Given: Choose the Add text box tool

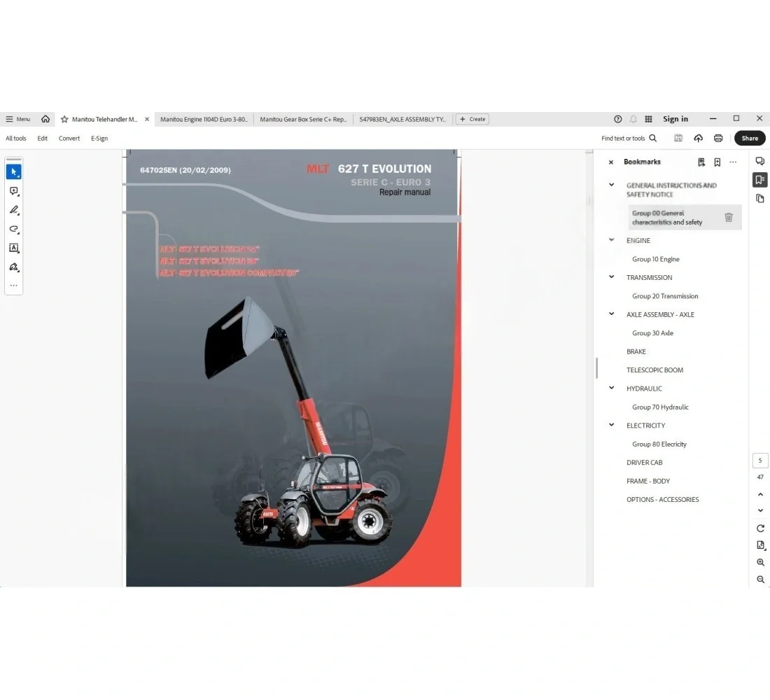Looking at the screenshot, I should click(x=14, y=248).
